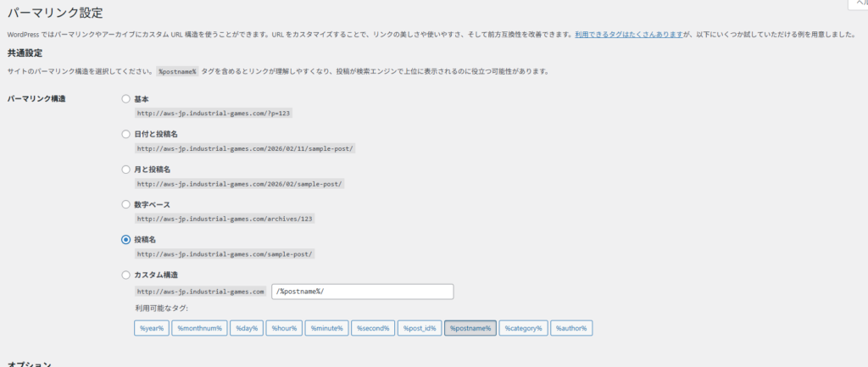
Task: Click the selected 投稿名 radio button
Action: pos(126,240)
